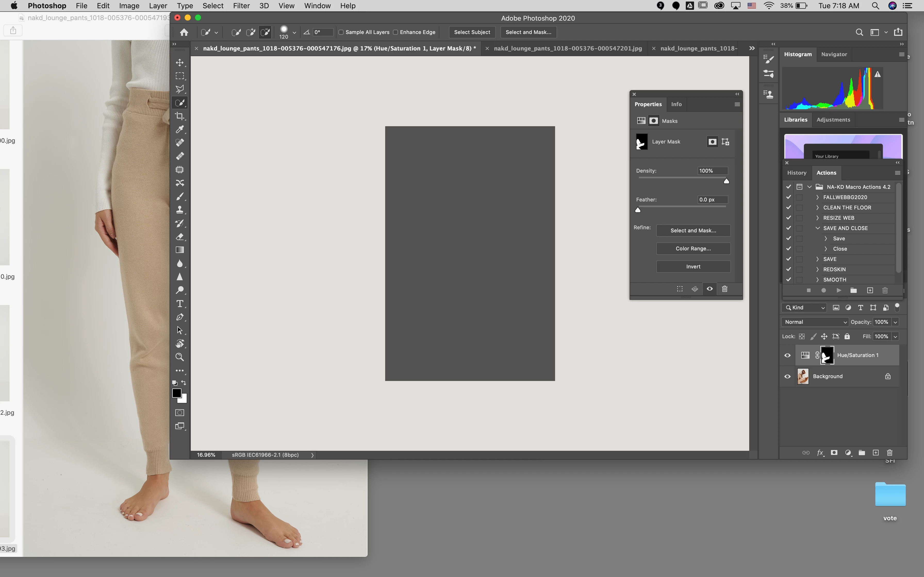Select the Move tool

point(180,63)
